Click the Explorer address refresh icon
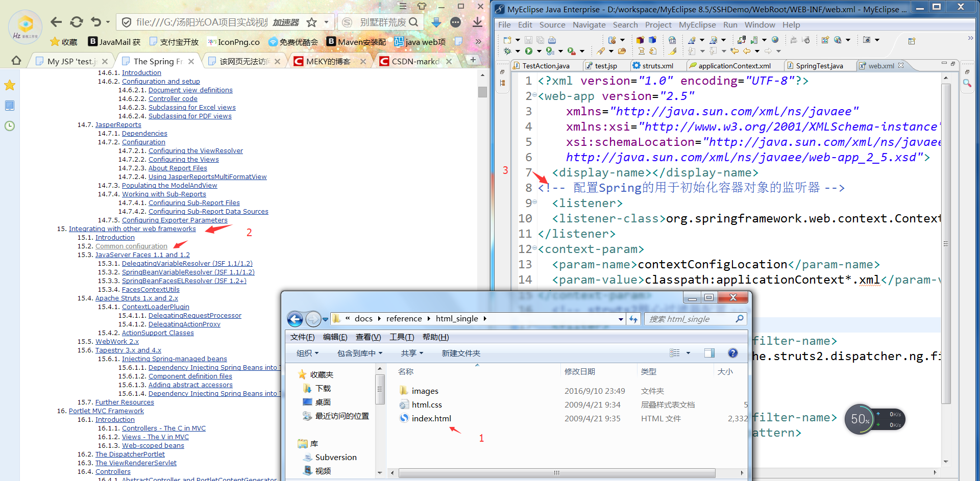The height and width of the screenshot is (481, 980). click(x=633, y=319)
